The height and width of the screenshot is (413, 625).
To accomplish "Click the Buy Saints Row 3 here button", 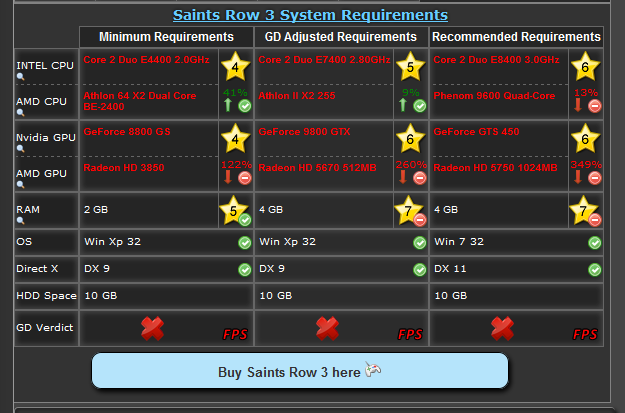I will coord(300,370).
